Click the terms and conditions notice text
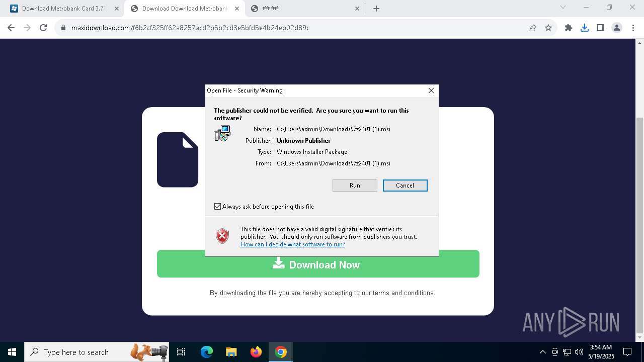Viewport: 644px width, 362px height. 323,293
